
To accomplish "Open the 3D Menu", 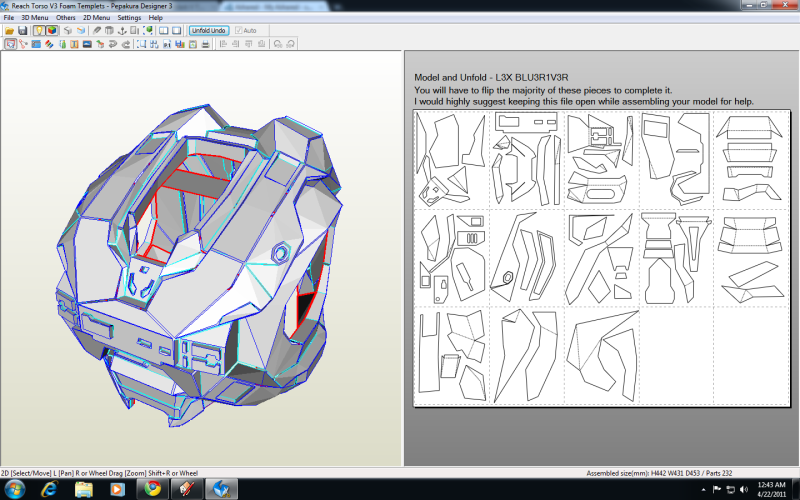I will click(35, 17).
